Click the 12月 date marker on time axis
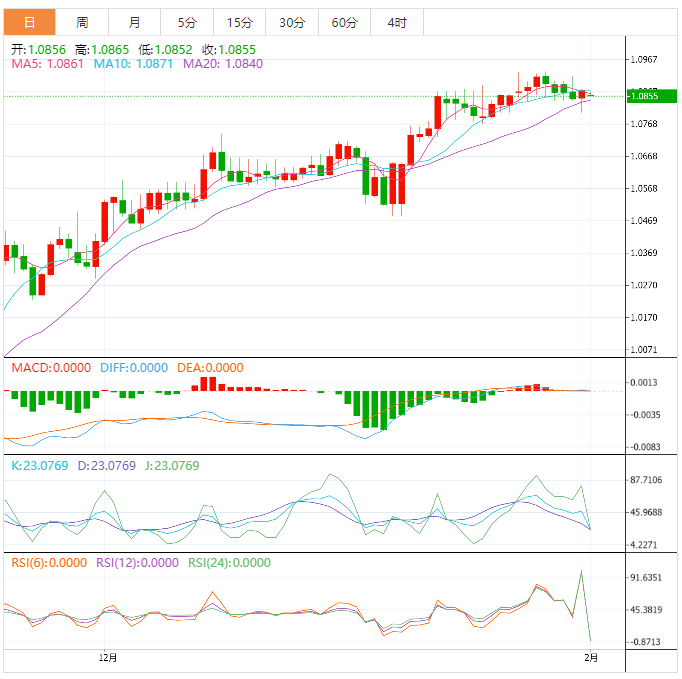 [x=109, y=657]
